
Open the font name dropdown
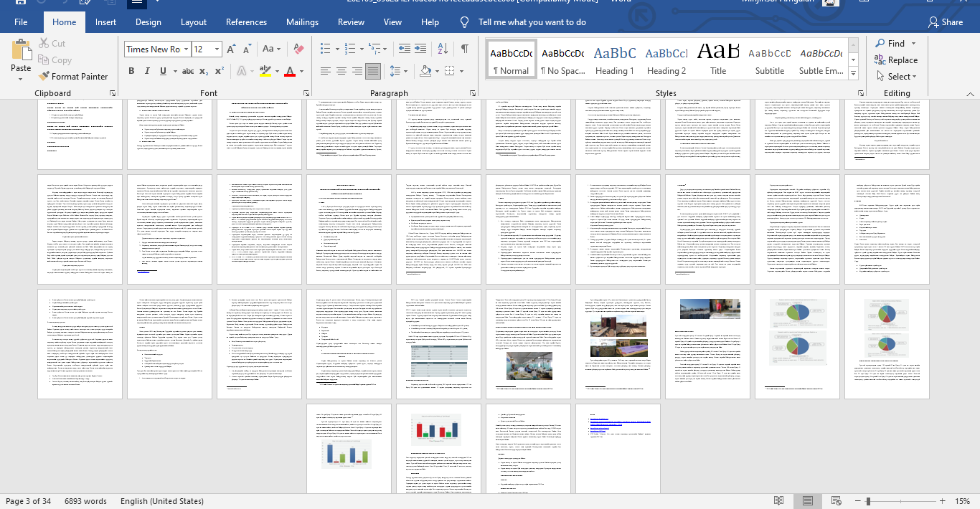[186, 49]
